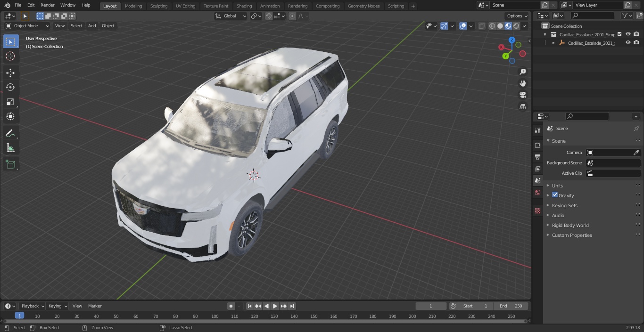Activate the Scale tool
Image resolution: width=644 pixels, height=332 pixels.
[10, 102]
